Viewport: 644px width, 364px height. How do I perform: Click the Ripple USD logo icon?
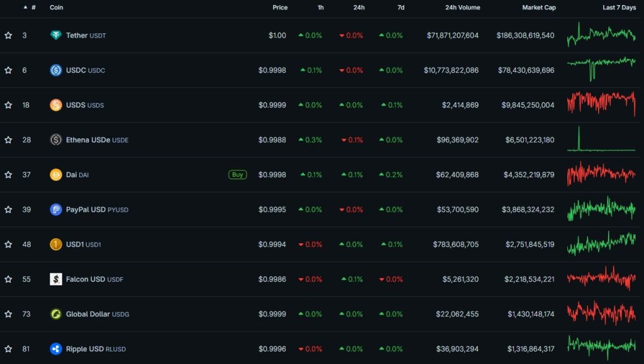[56, 349]
